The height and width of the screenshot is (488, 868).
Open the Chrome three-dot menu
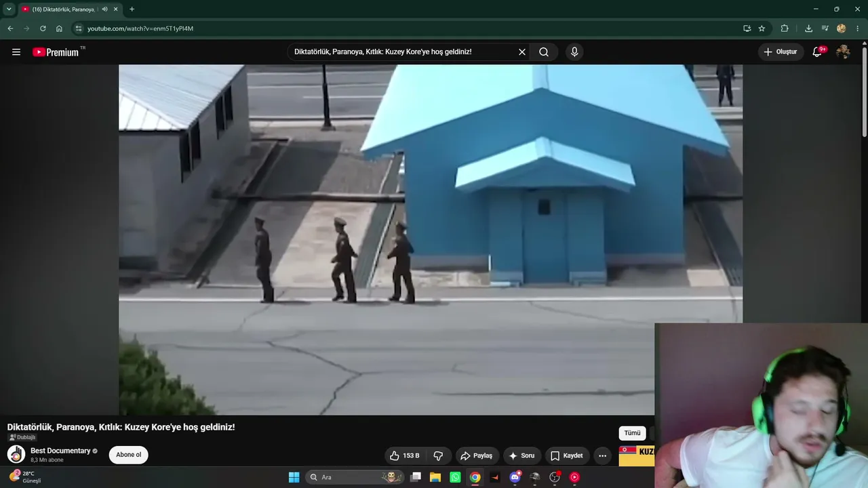(x=858, y=28)
